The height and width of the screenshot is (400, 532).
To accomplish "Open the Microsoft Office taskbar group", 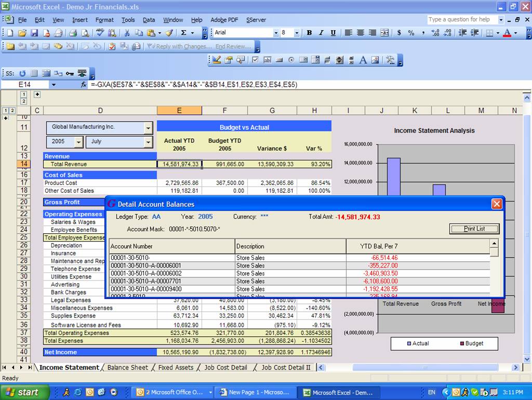I will click(x=174, y=392).
